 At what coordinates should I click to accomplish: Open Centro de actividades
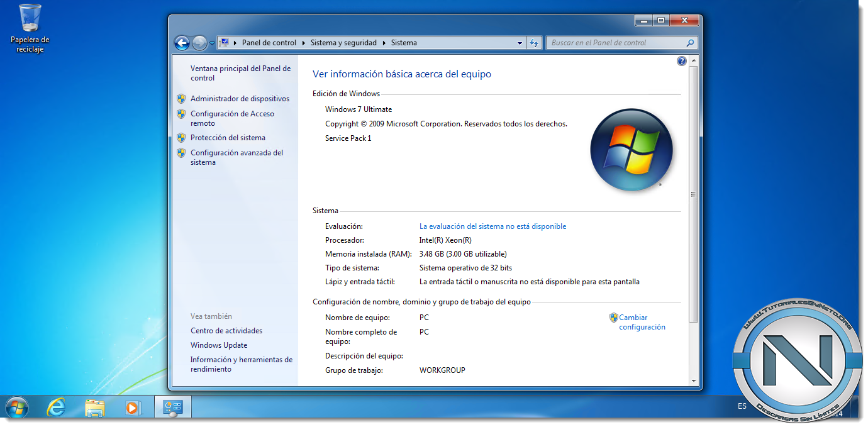(x=226, y=331)
